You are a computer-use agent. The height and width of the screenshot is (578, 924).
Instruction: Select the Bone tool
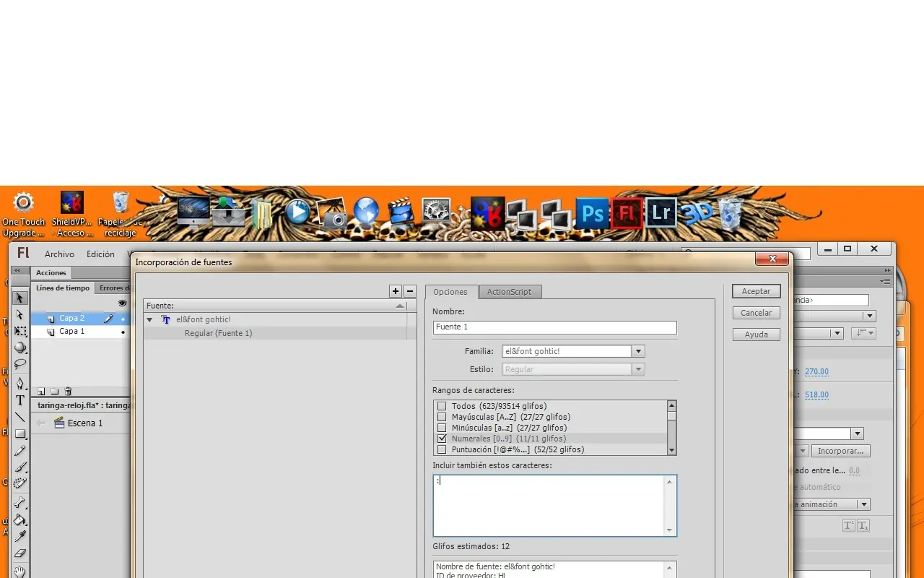coord(20,503)
